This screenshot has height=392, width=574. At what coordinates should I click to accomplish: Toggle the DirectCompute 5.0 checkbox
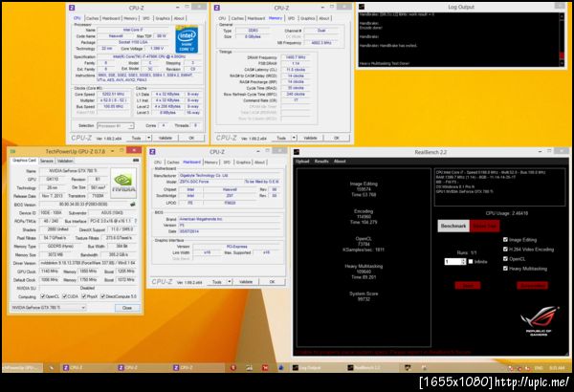pos(103,296)
